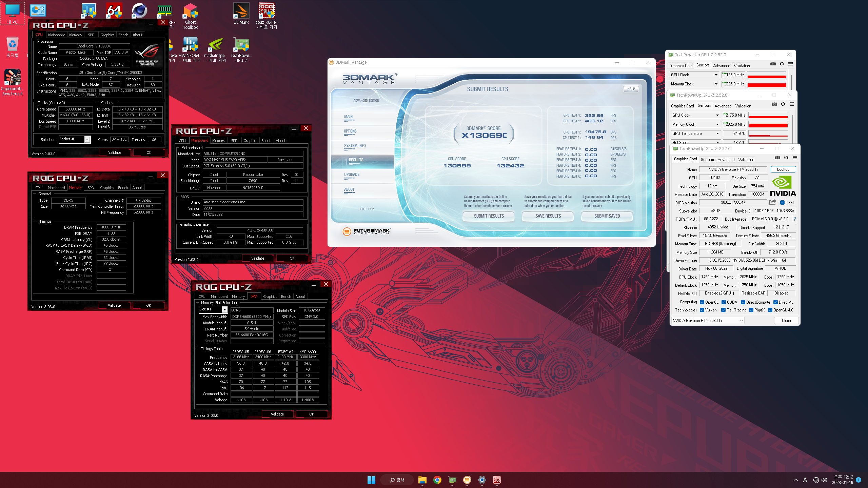The height and width of the screenshot is (488, 868).
Task: Open the Superposition Benchmark desktop icon
Action: (x=13, y=82)
